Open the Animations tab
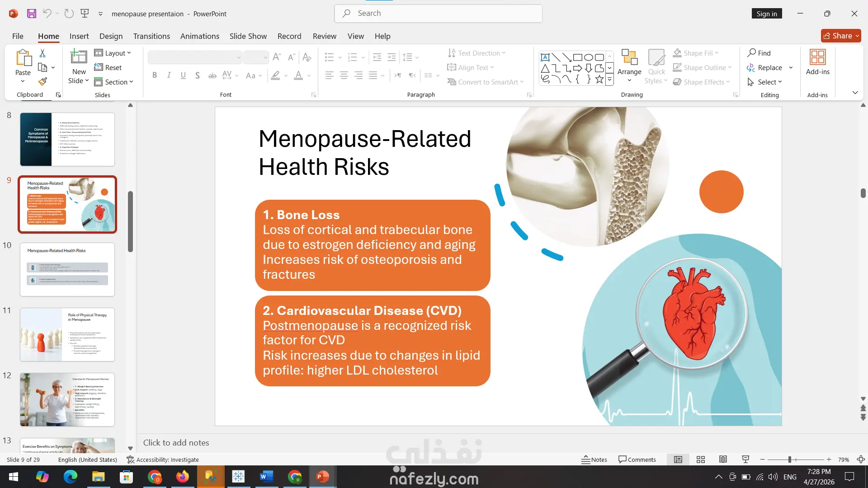 coord(199,36)
